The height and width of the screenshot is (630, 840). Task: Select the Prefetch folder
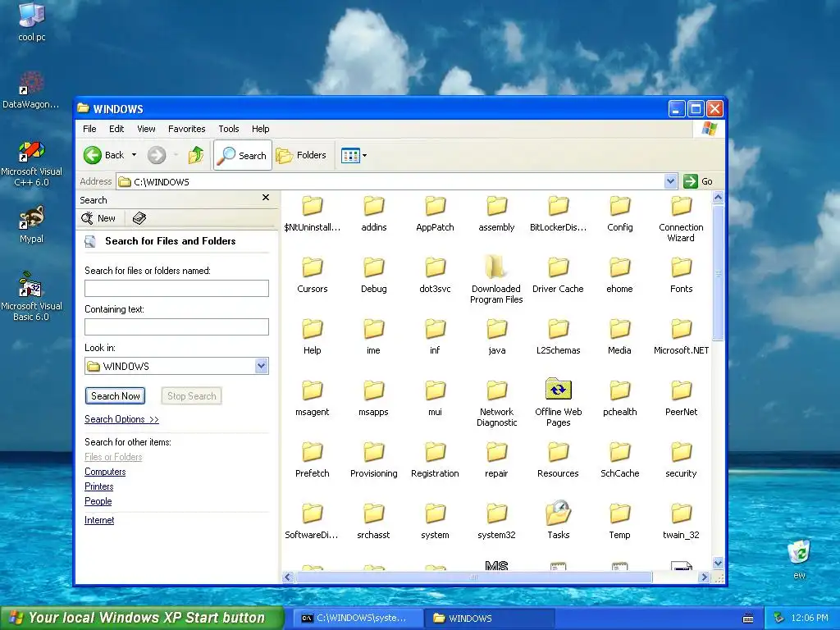point(313,460)
